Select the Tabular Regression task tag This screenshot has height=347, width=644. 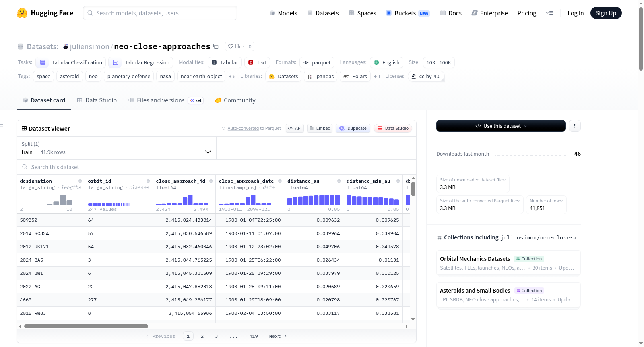[141, 62]
